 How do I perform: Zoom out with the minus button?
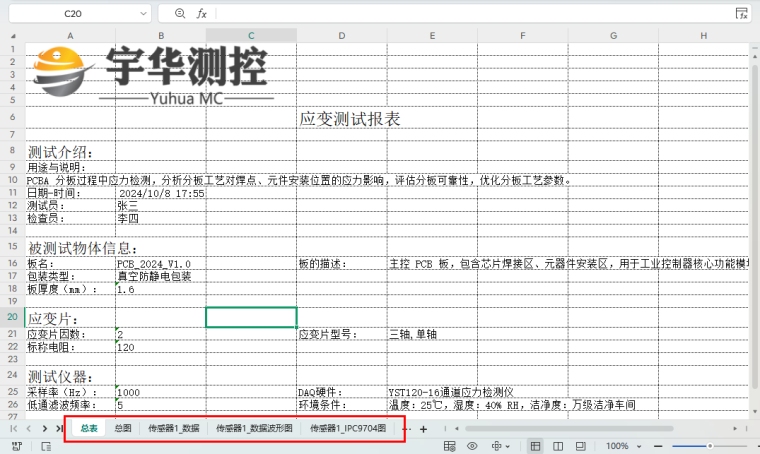point(658,446)
